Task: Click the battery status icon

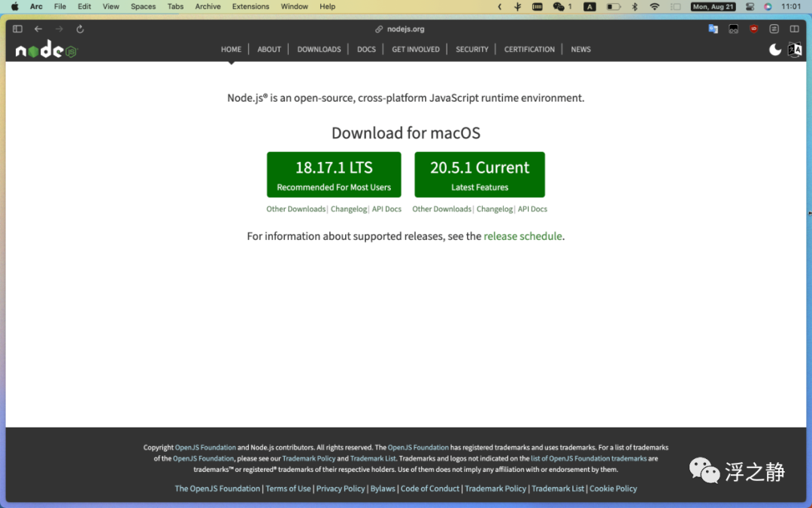Action: 614,7
